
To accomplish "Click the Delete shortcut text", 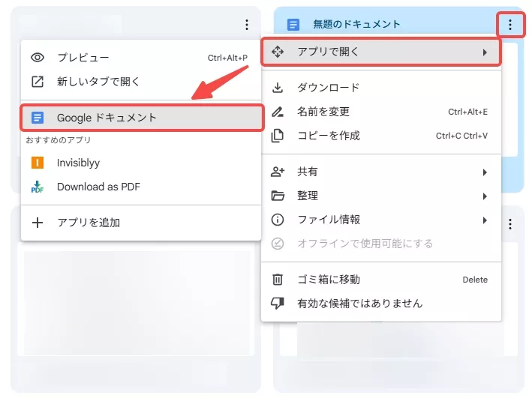I will point(475,280).
